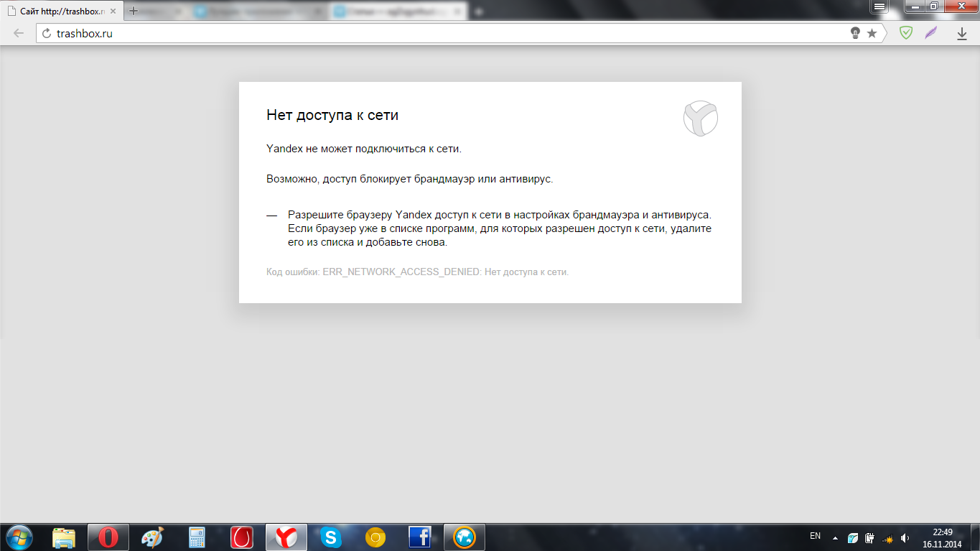Close the trashbox.ru tab
Screen dimensions: 980x551
114,11
